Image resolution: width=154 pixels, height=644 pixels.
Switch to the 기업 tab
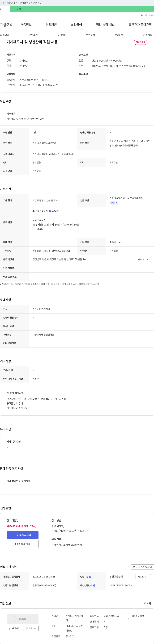(19, 9)
